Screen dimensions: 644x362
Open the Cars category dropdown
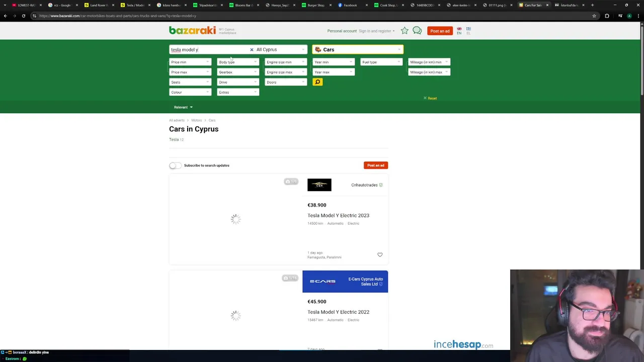(358, 49)
